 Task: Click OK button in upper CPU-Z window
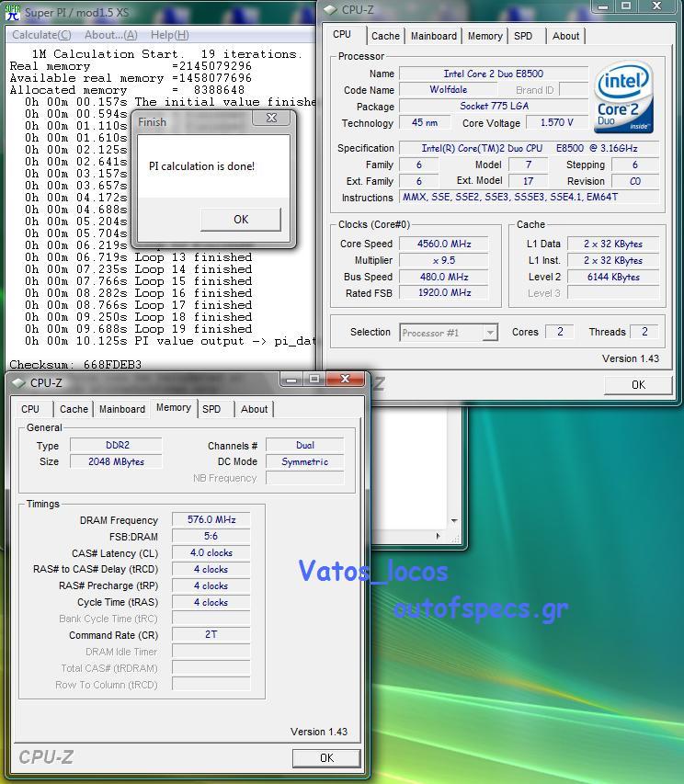[x=638, y=385]
